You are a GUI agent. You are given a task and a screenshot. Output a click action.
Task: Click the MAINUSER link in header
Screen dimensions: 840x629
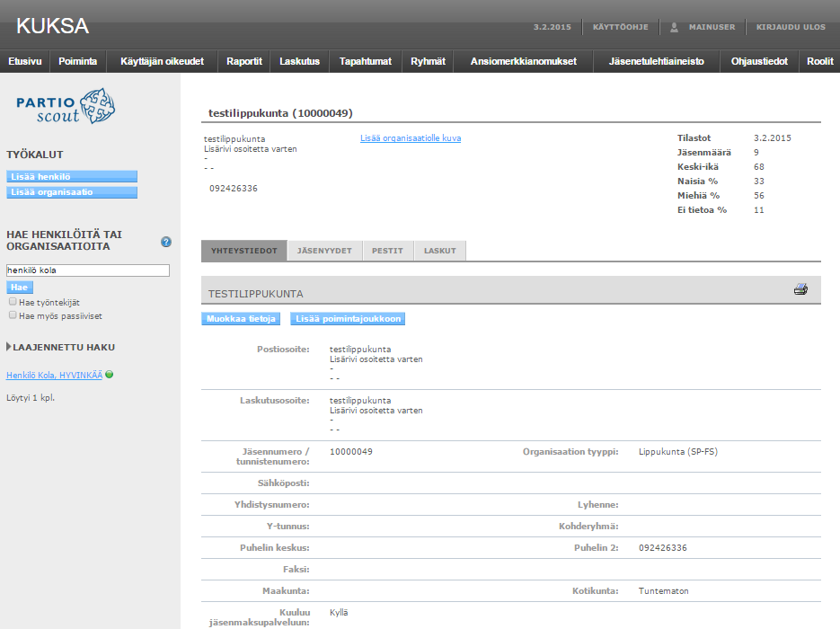tap(712, 27)
